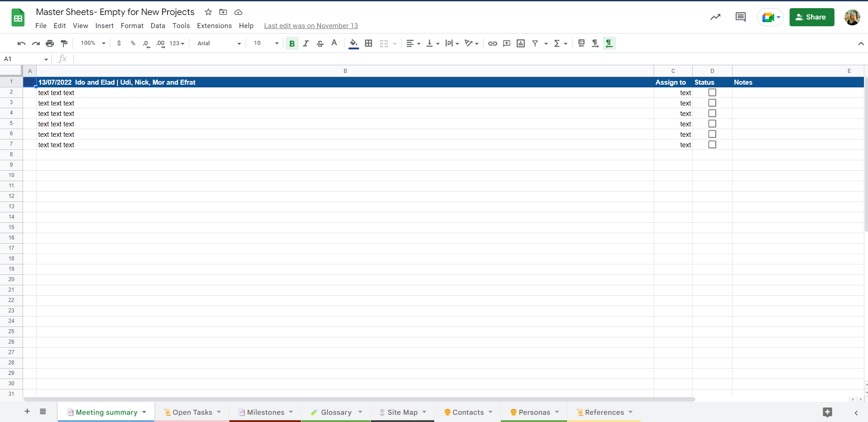Open the Borders tool
Image resolution: width=868 pixels, height=422 pixels.
(369, 43)
